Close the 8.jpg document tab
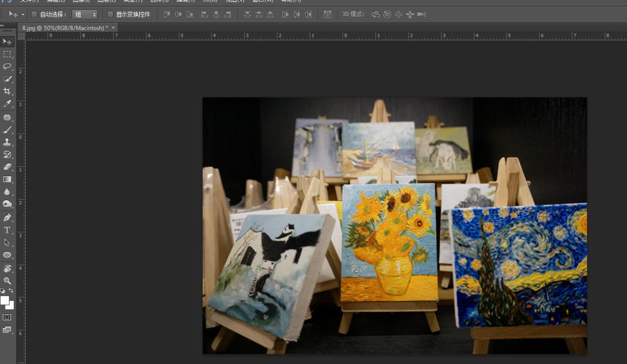 click(113, 28)
